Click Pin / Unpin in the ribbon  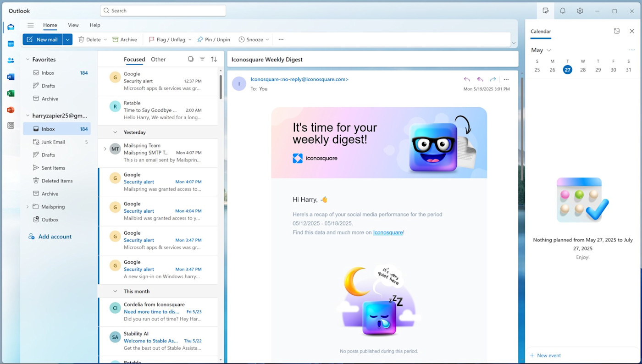[214, 39]
